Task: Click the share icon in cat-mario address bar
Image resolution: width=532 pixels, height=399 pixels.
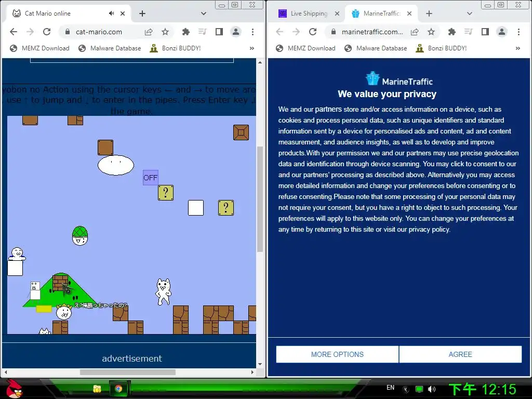Action: [149, 32]
